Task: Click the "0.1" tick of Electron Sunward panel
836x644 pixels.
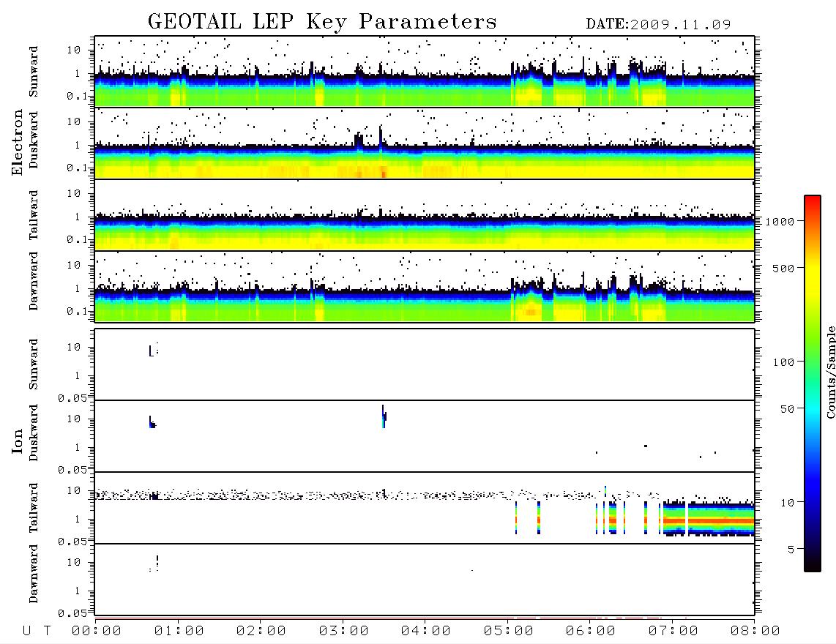Action: click(77, 96)
